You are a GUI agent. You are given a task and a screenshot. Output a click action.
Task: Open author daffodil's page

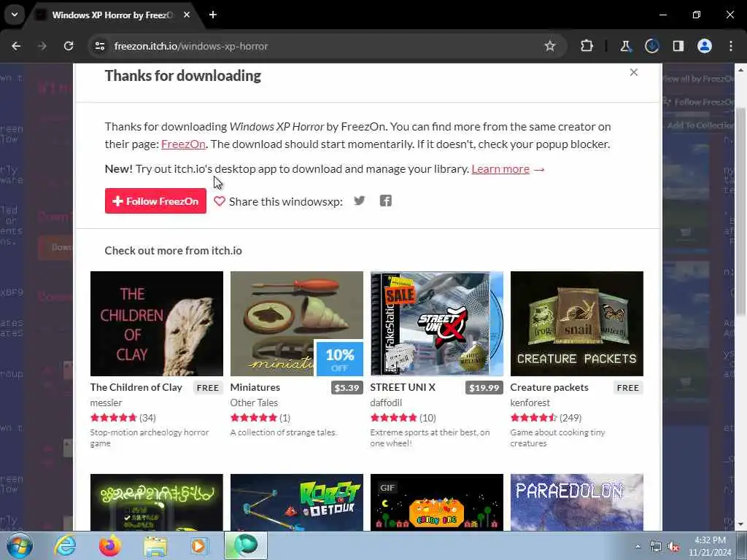pyautogui.click(x=386, y=402)
